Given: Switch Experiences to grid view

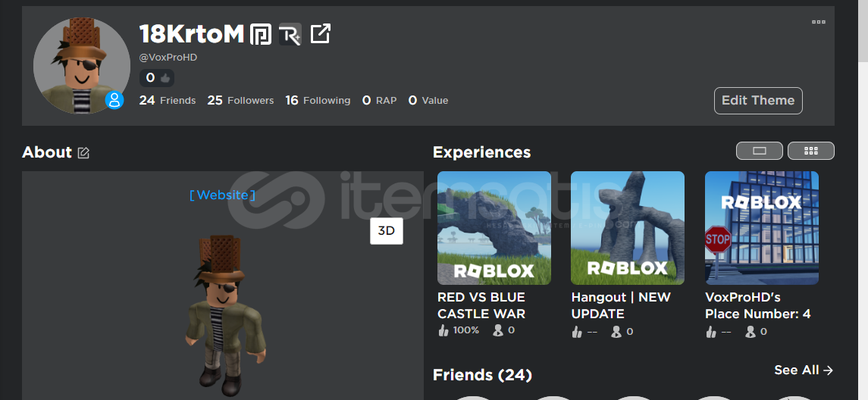Looking at the screenshot, I should (810, 151).
